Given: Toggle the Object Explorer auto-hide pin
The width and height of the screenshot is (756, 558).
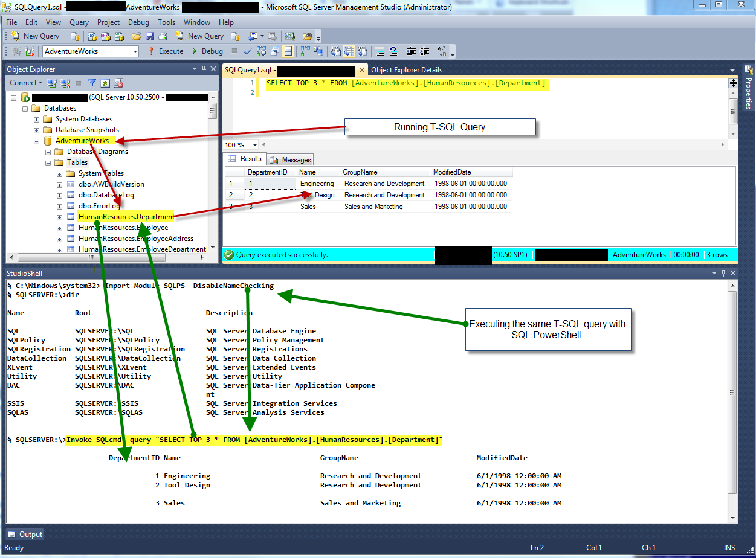Looking at the screenshot, I should click(203, 69).
